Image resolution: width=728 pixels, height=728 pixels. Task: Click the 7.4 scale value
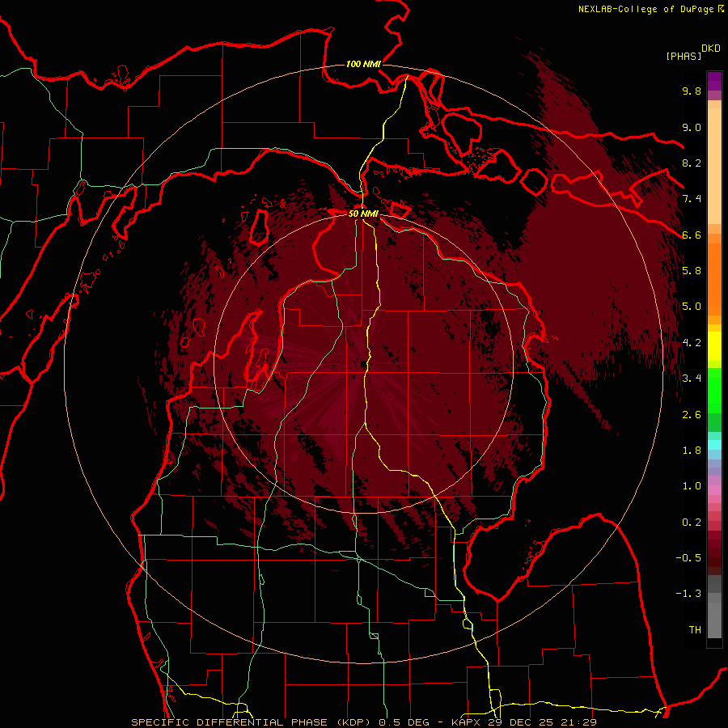click(692, 199)
